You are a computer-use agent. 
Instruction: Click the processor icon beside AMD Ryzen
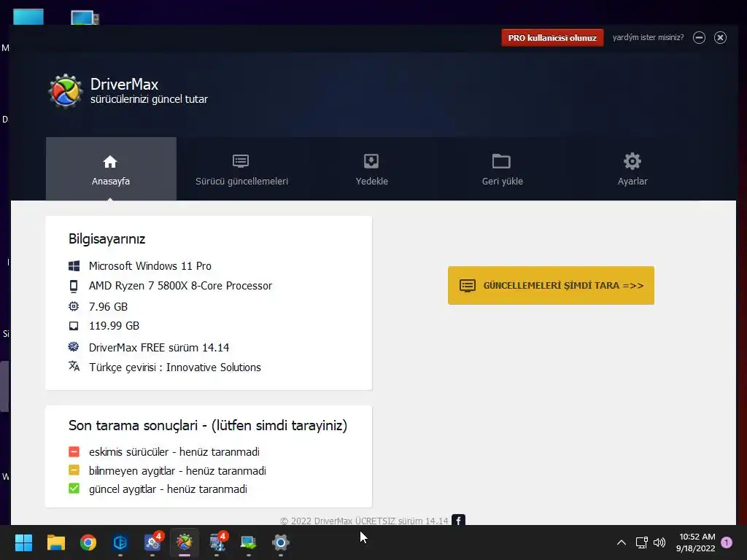click(x=74, y=286)
